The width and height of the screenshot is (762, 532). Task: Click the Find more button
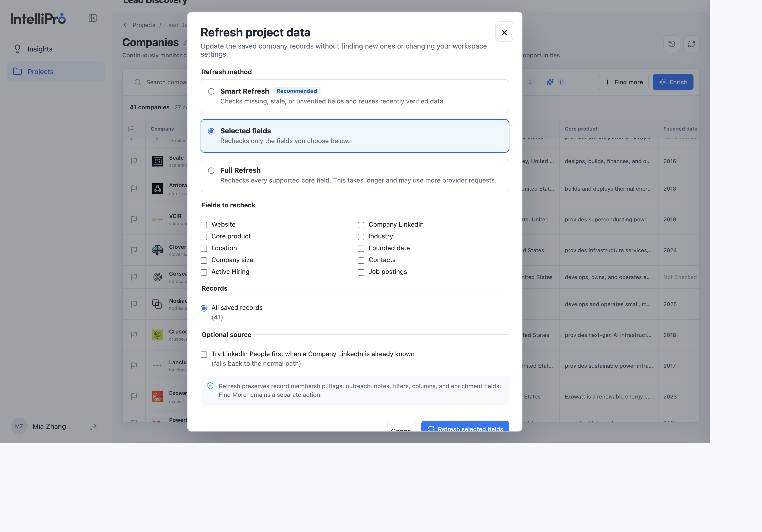point(623,82)
